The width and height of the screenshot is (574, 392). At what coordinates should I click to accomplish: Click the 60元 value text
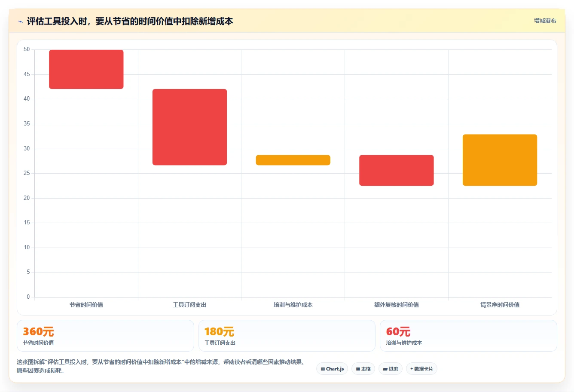[x=398, y=331]
